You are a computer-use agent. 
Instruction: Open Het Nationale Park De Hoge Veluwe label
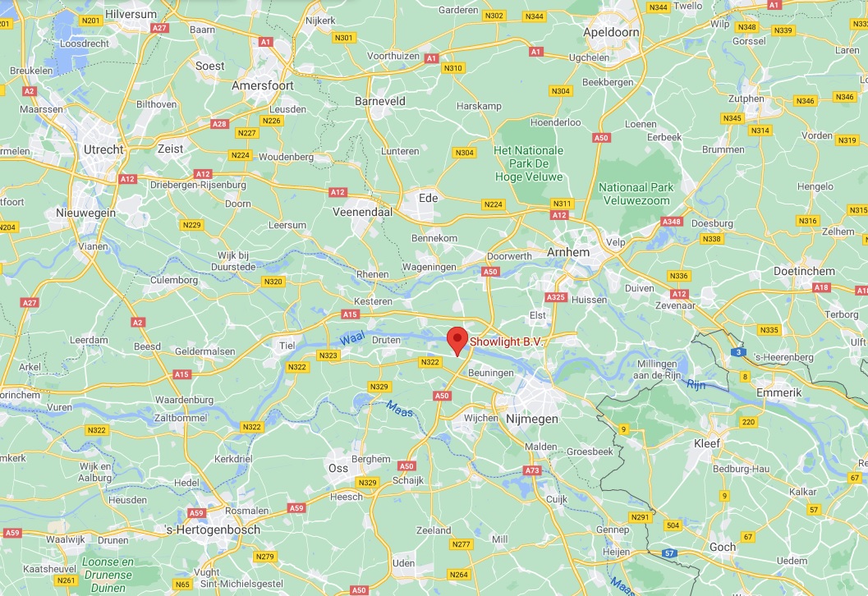(529, 164)
